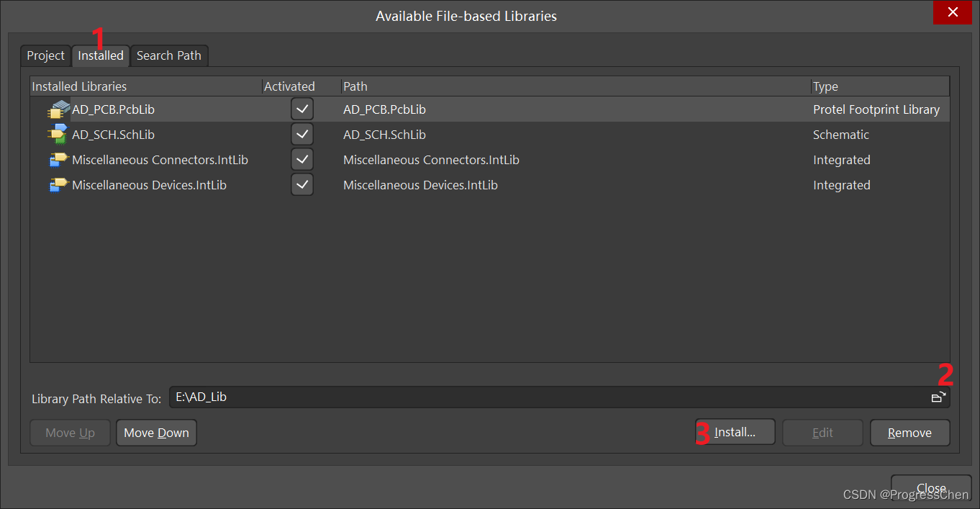Image resolution: width=980 pixels, height=509 pixels.
Task: Click Path cell Miscellaneous Devices.IntLib
Action: point(420,185)
